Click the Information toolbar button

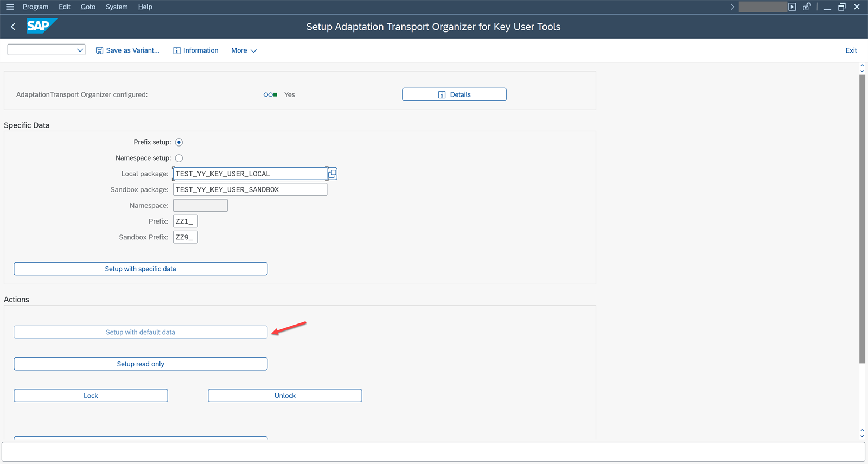pos(196,50)
